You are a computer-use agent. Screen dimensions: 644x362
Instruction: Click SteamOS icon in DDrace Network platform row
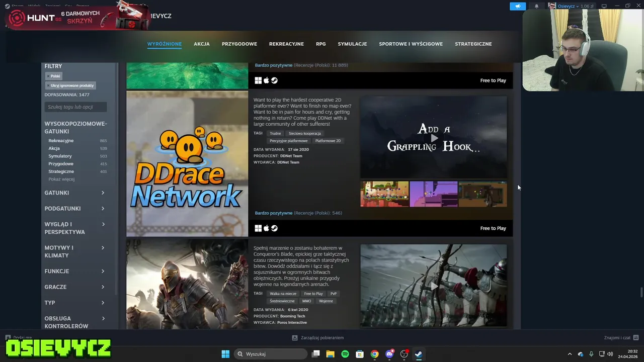(x=274, y=228)
